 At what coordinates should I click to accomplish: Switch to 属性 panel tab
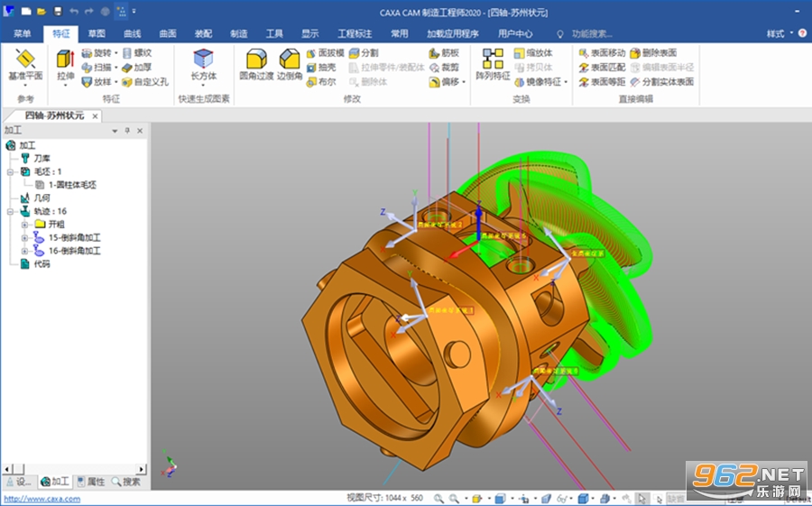pos(90,482)
